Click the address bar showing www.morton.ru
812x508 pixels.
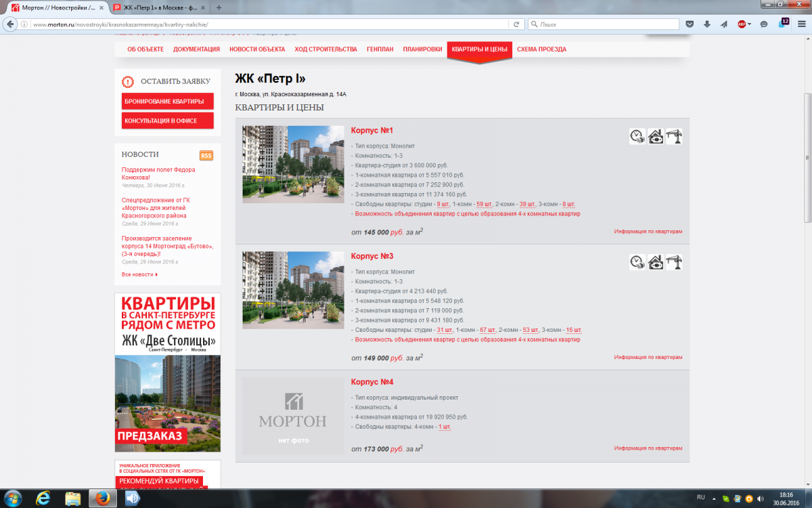coord(271,24)
